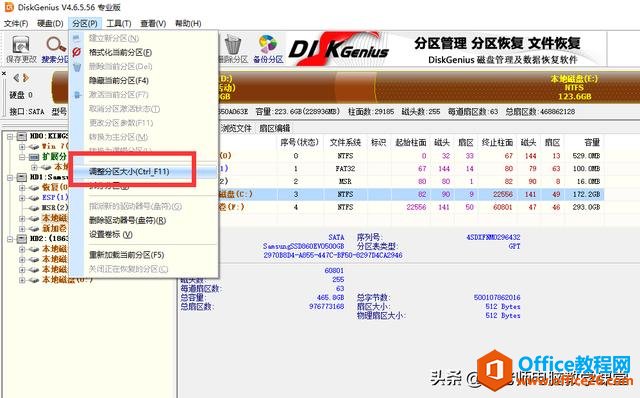Viewport: 640px width, 398px height.
Task: Click the HD2 hard disk icon in tree
Action: pyautogui.click(x=22, y=238)
